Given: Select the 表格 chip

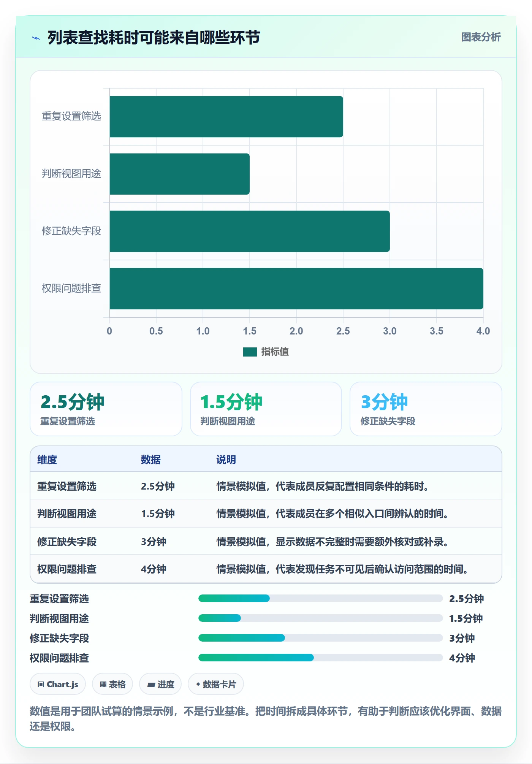Looking at the screenshot, I should (112, 684).
